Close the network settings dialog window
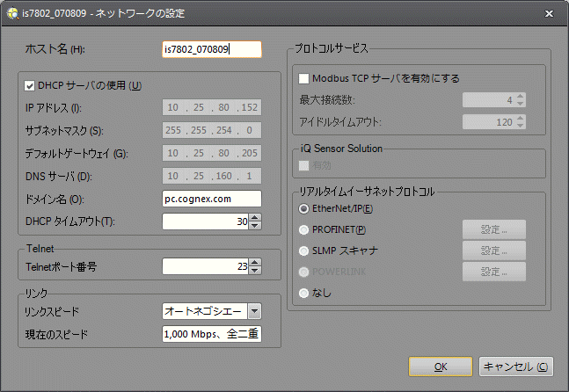The width and height of the screenshot is (569, 392). pyautogui.click(x=549, y=14)
